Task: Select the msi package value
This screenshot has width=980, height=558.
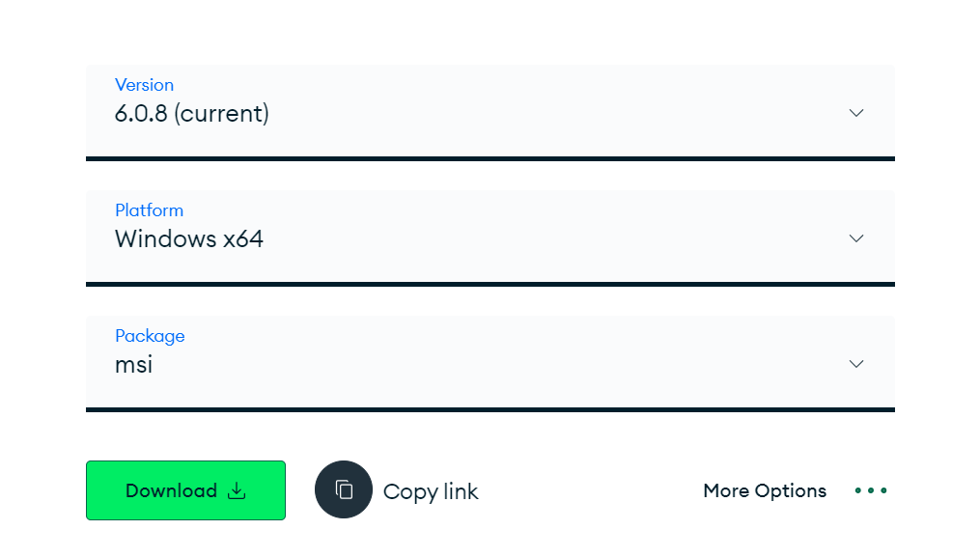Action: [x=133, y=365]
